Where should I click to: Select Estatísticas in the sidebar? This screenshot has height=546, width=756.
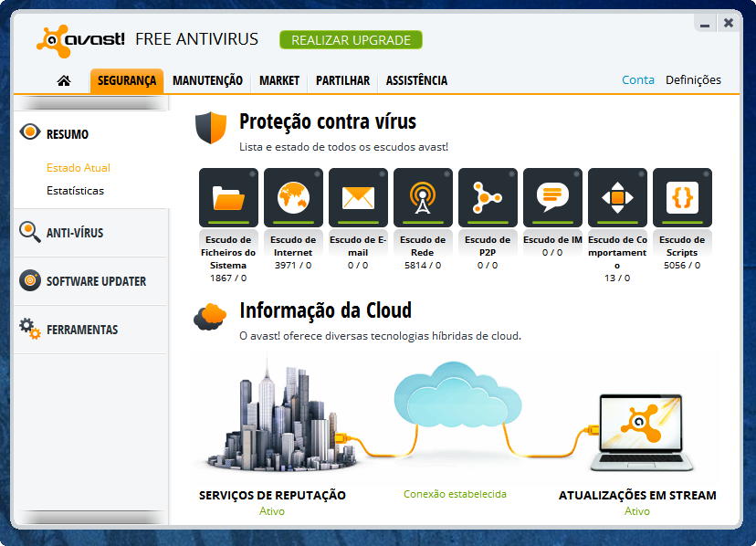[75, 191]
